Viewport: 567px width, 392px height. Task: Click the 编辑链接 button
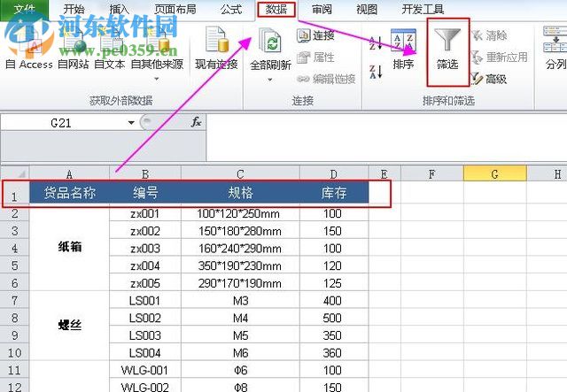pyautogui.click(x=326, y=79)
